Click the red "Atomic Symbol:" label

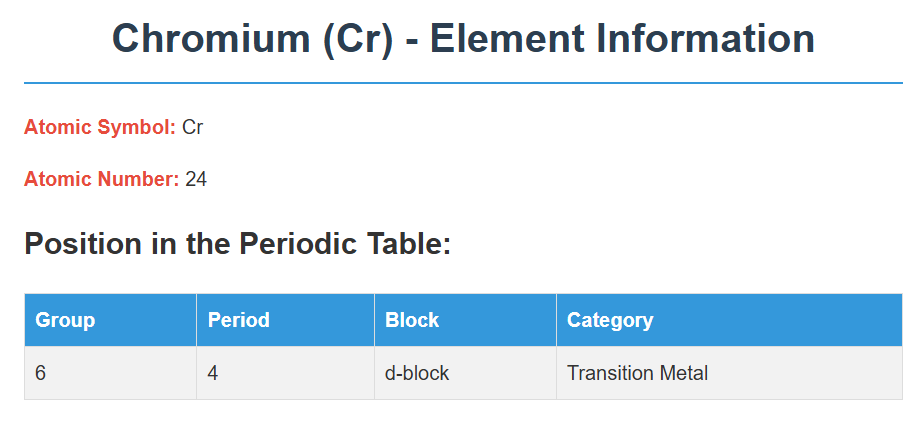99,127
